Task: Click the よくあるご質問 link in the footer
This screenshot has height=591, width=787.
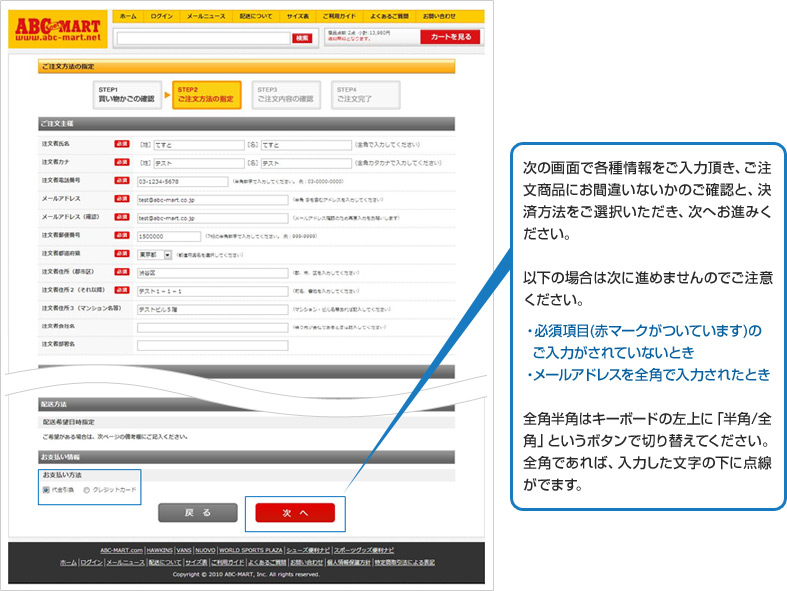Action: [x=267, y=562]
